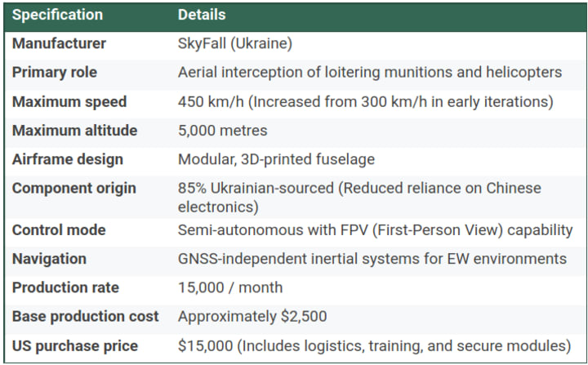588x365 pixels.
Task: Select the Maximum altitude label
Action: (74, 131)
